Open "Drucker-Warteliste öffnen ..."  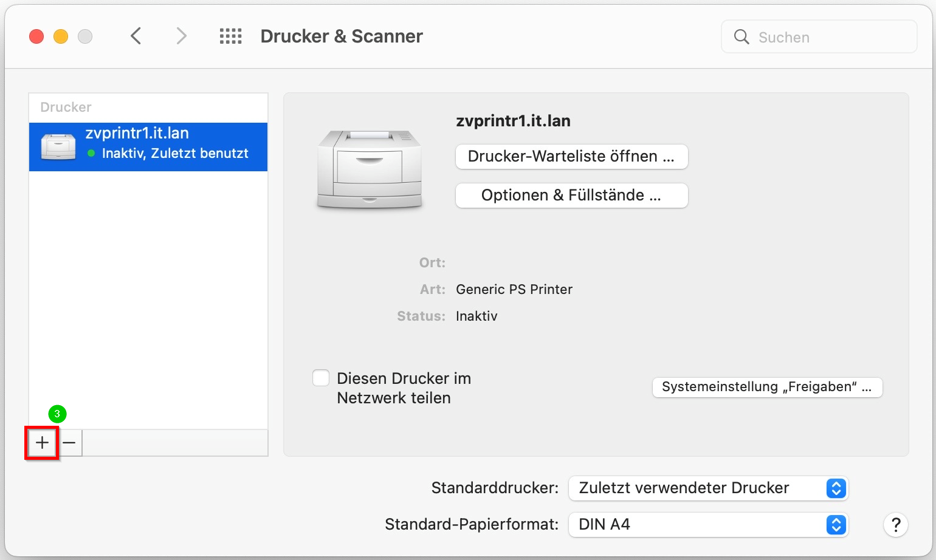[571, 157]
